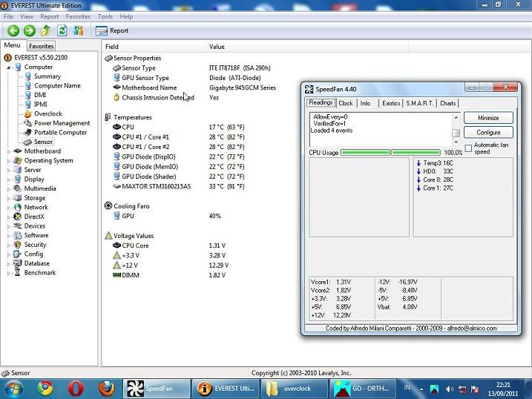Click the Value column header
532x399 pixels.
pyautogui.click(x=307, y=47)
